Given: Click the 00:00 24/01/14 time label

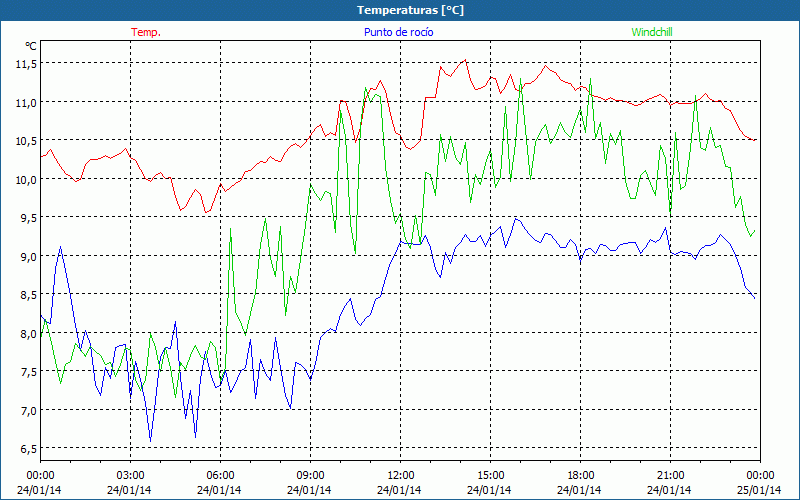Looking at the screenshot, I should click(39, 483).
